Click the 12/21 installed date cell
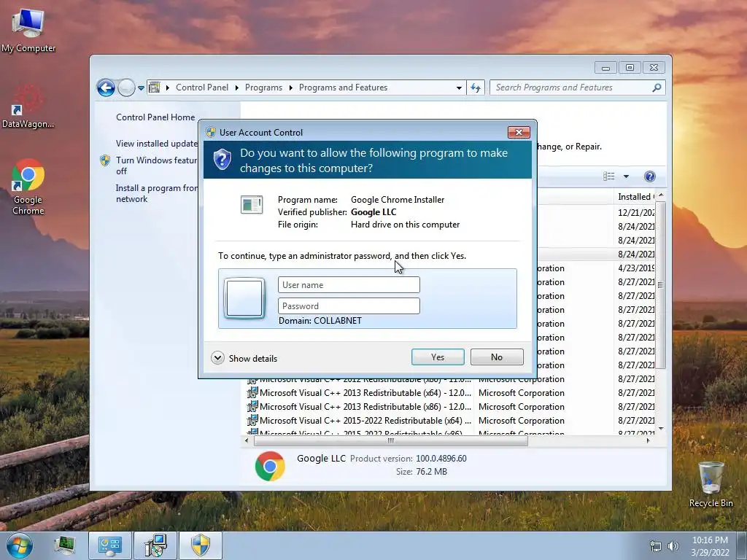This screenshot has height=560, width=747. pos(636,213)
